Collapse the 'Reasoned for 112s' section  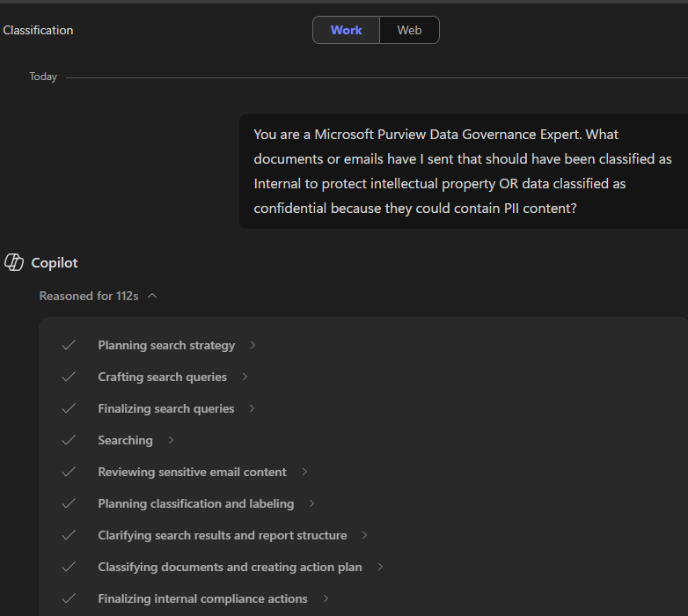98,297
